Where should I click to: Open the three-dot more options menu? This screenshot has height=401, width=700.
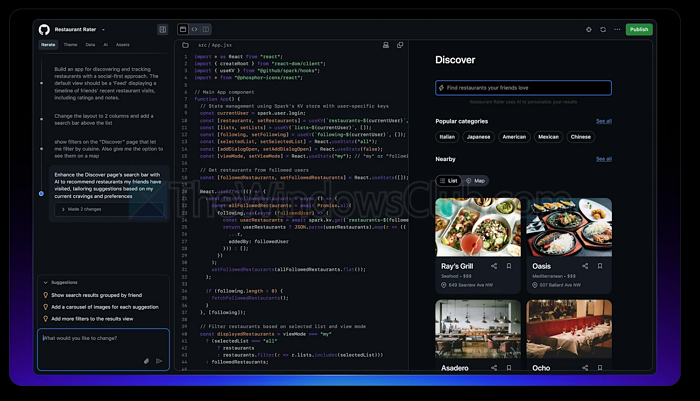[617, 29]
